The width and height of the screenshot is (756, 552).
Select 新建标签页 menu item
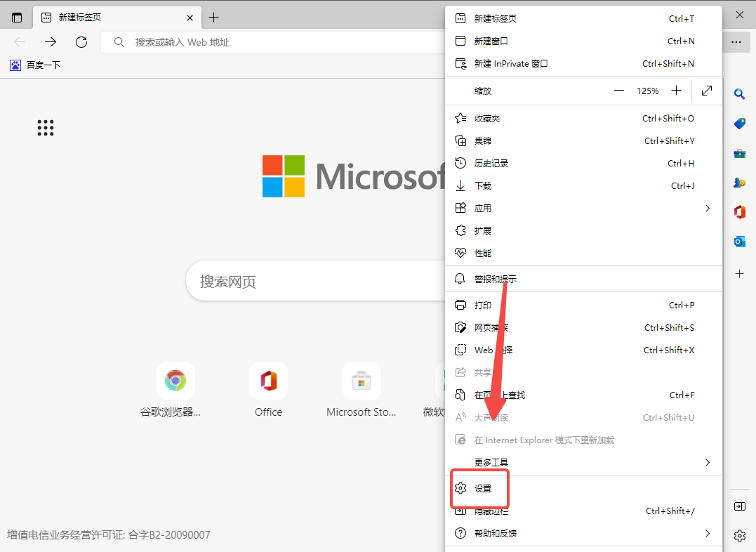tap(583, 18)
